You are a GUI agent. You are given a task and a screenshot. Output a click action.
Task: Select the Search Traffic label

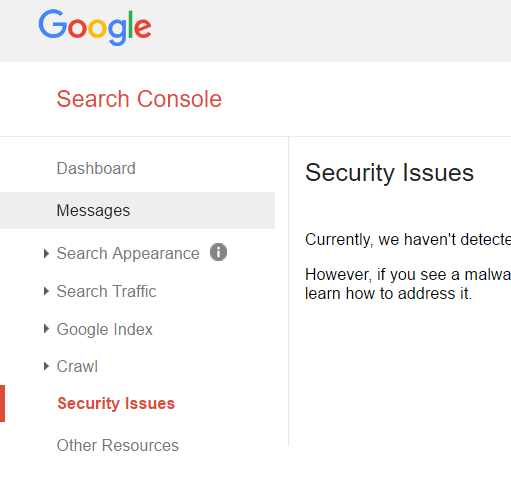pyautogui.click(x=106, y=291)
